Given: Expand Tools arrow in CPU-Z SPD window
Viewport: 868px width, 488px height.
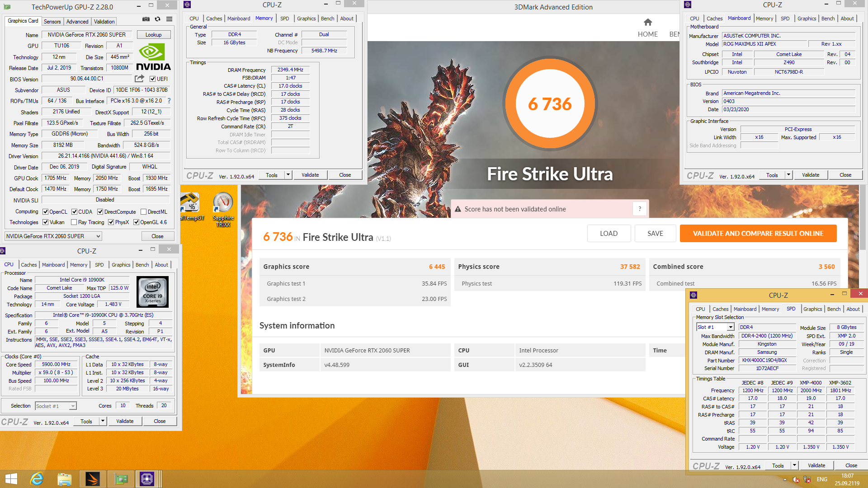Looking at the screenshot, I should 794,465.
